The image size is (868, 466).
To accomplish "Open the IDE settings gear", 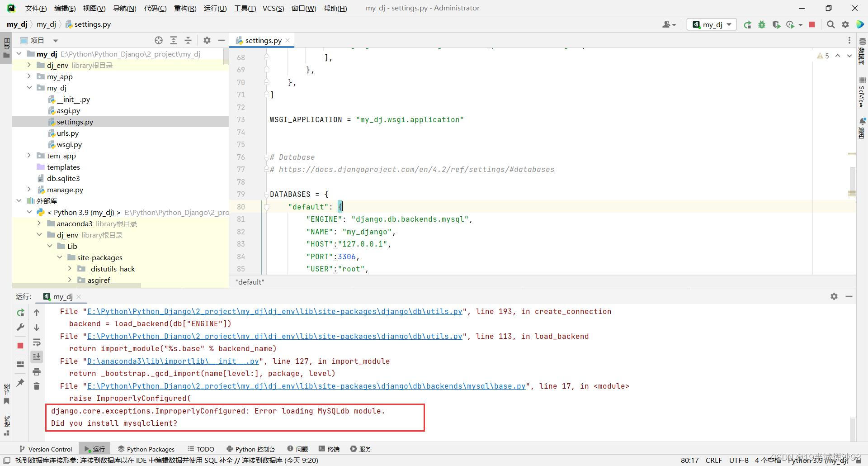I will click(x=845, y=24).
